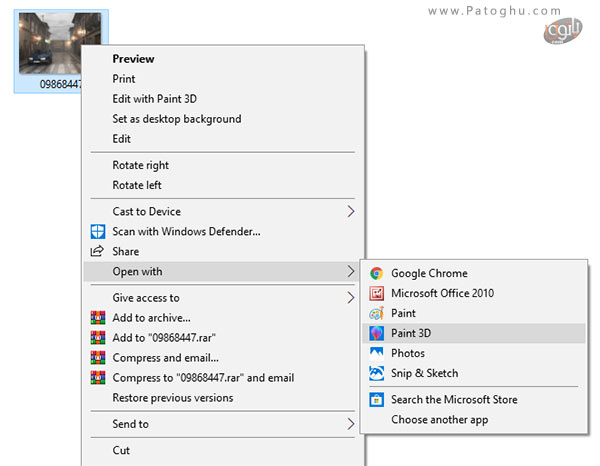Screen dimensions: 600x466
Task: Click WinRAR icon beside Compress to rar and email
Action: [x=98, y=378]
